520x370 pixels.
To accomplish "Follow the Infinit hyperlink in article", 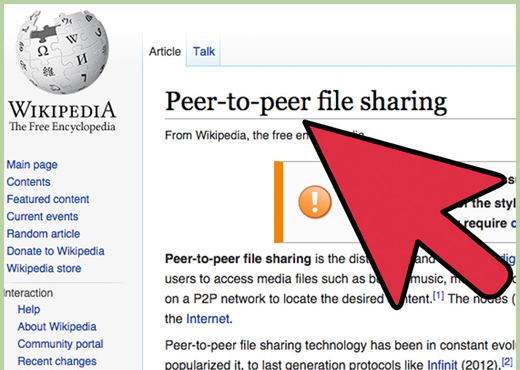I will coord(442,364).
